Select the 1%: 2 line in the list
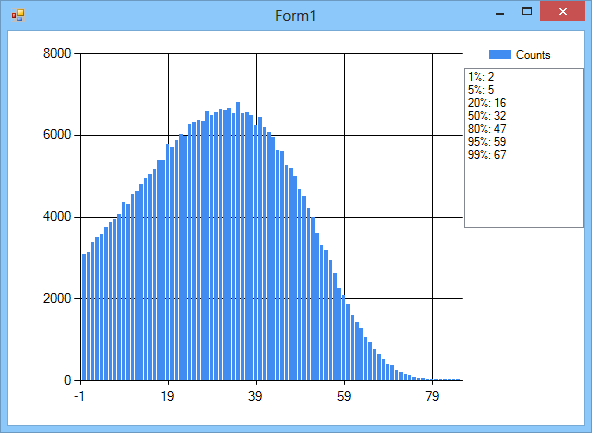The height and width of the screenshot is (433, 592). coord(481,77)
